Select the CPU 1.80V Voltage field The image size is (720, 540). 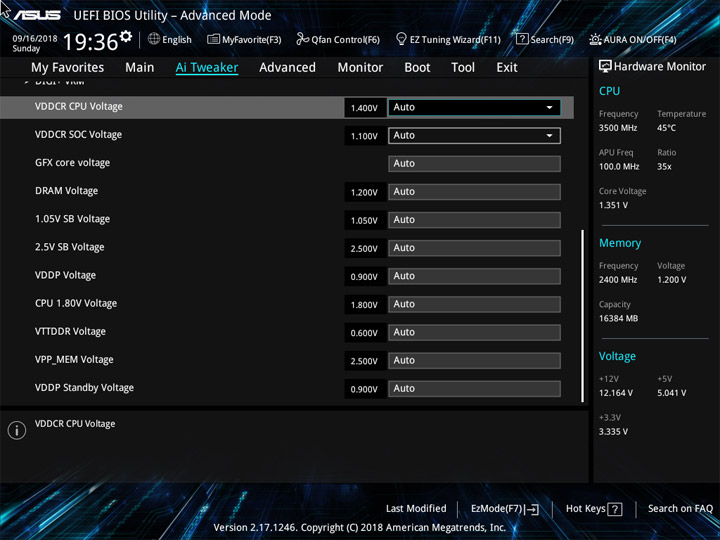(474, 304)
